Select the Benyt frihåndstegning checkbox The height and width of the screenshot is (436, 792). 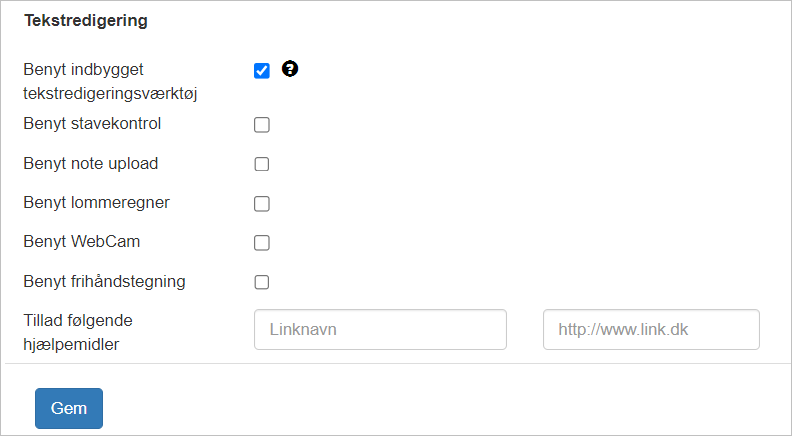point(262,282)
